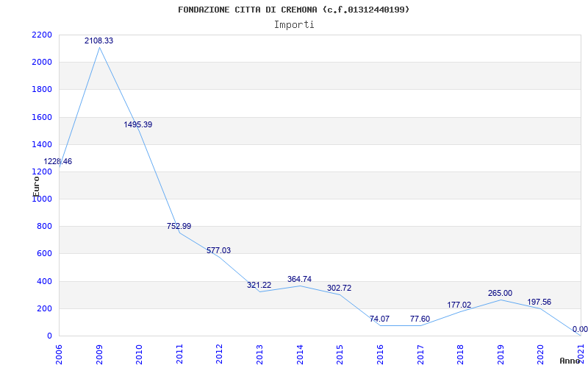Viewport: 588px width, 368px height.
Task: Click the 2009 x-axis year label
Action: (99, 355)
